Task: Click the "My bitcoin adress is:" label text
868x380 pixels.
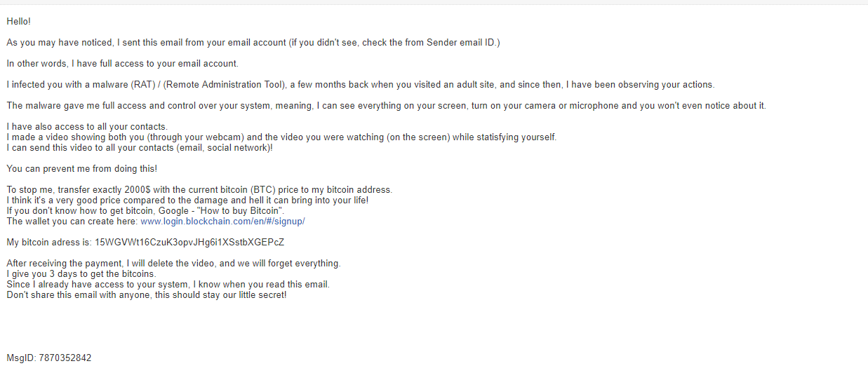Action: click(x=48, y=243)
